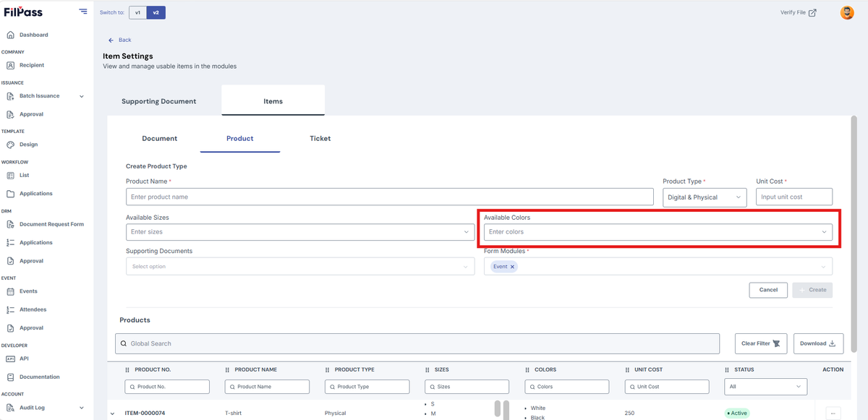Image resolution: width=868 pixels, height=420 pixels.
Task: Open the user avatar profile menu
Action: click(x=847, y=12)
